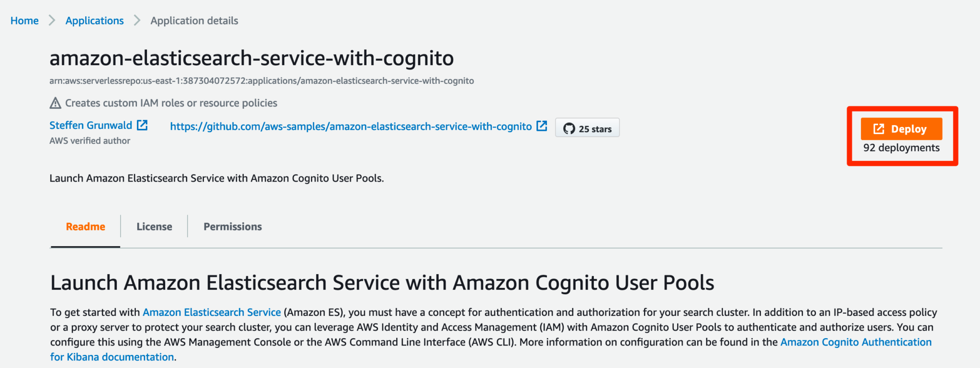The height and width of the screenshot is (368, 980).
Task: Select the Readme tab
Action: [x=85, y=226]
